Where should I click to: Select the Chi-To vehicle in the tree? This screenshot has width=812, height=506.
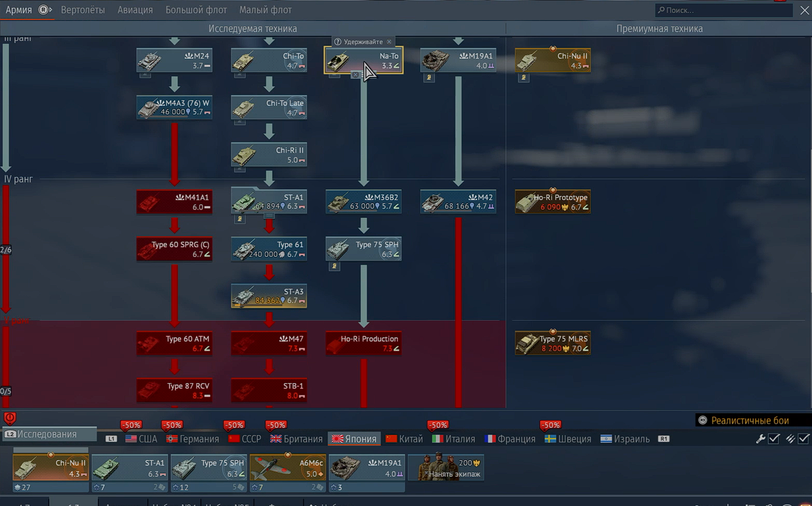click(x=269, y=61)
